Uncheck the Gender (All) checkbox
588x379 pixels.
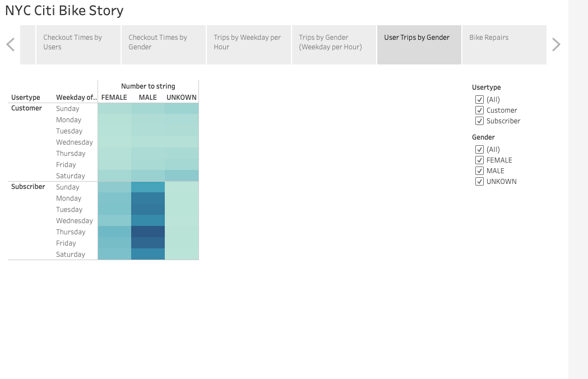click(x=479, y=149)
